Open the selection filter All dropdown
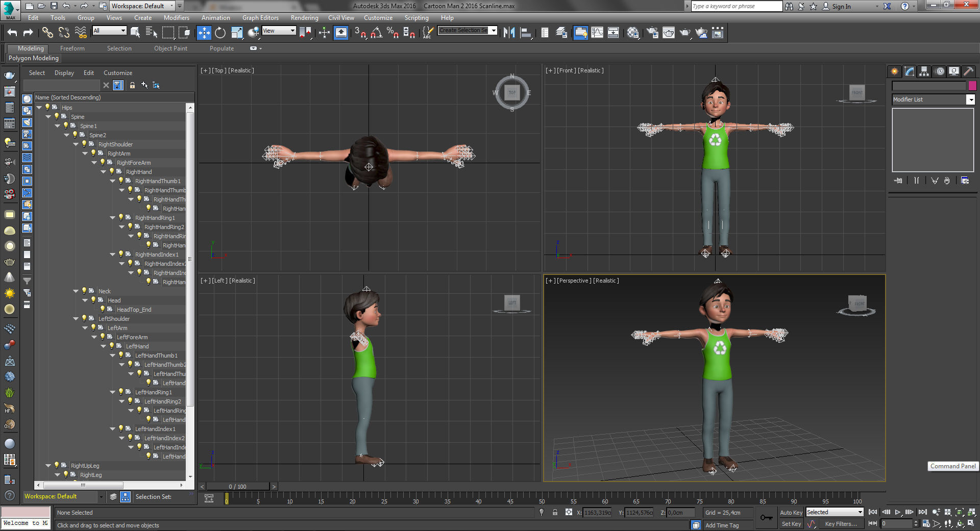Image resolution: width=980 pixels, height=531 pixels. (x=109, y=31)
